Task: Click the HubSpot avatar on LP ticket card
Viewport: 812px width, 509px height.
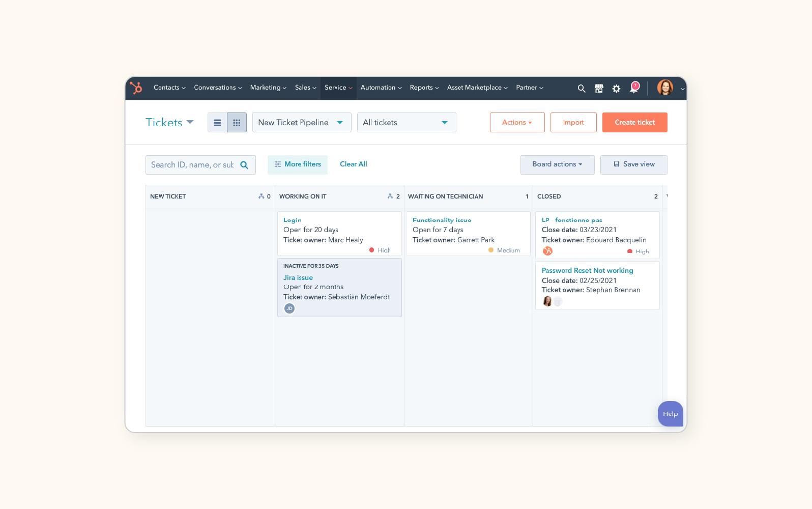Action: tap(547, 251)
